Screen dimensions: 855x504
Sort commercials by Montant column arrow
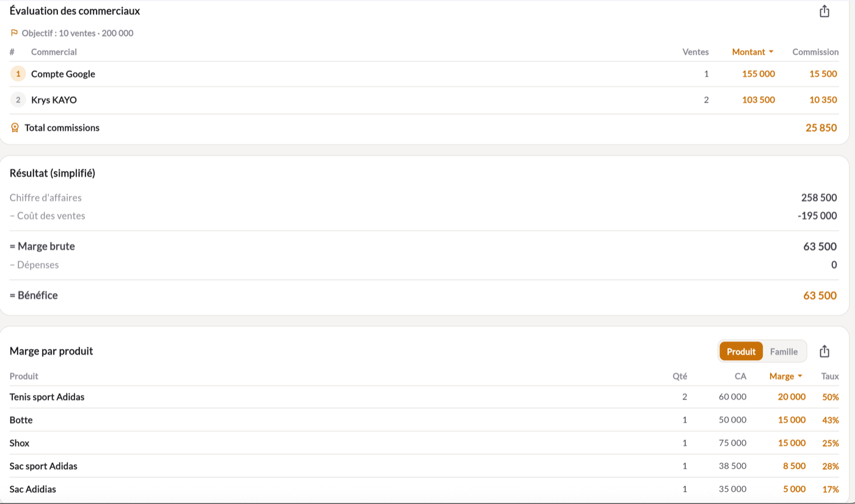pos(771,52)
